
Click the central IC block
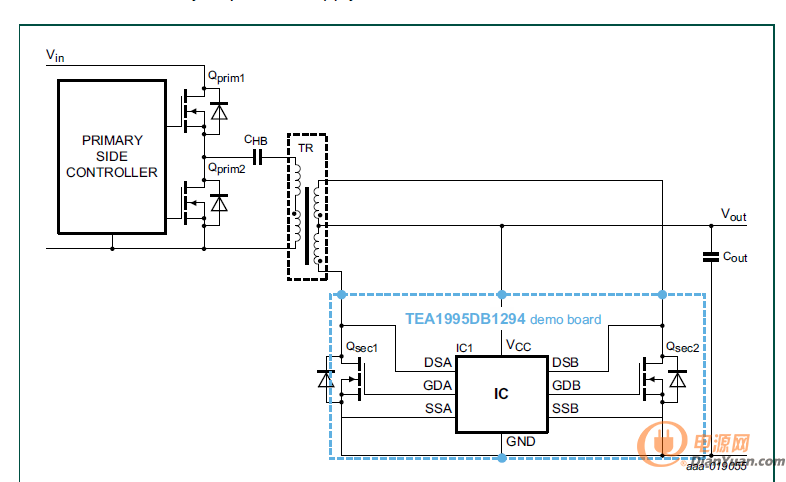click(x=501, y=394)
